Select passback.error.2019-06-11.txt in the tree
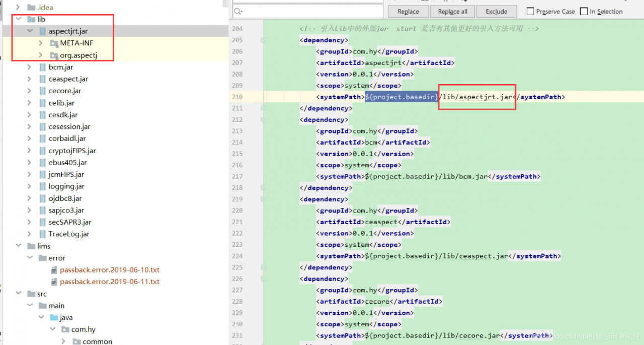The height and width of the screenshot is (345, 644). 110,282
